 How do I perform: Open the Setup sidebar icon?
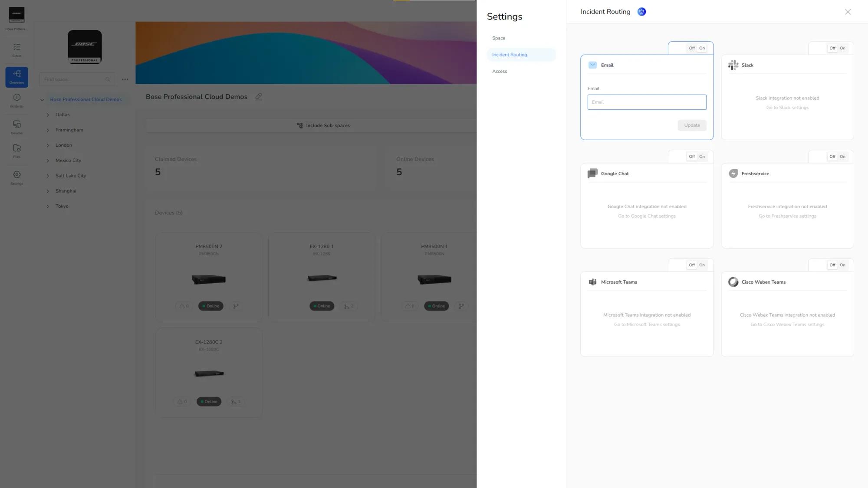coord(16,50)
